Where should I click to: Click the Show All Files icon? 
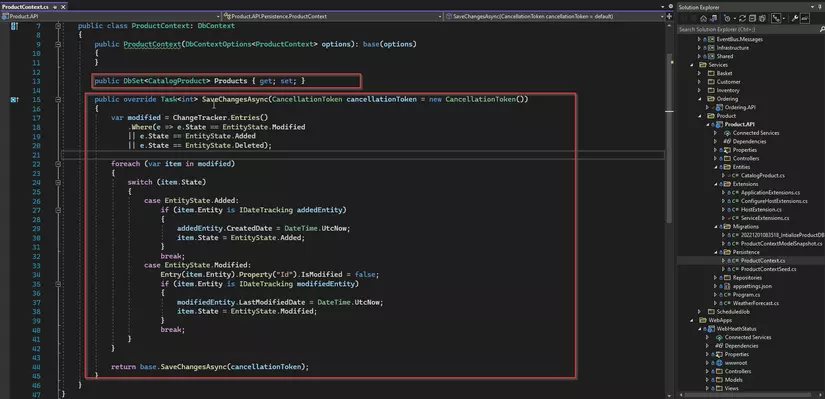[762, 18]
